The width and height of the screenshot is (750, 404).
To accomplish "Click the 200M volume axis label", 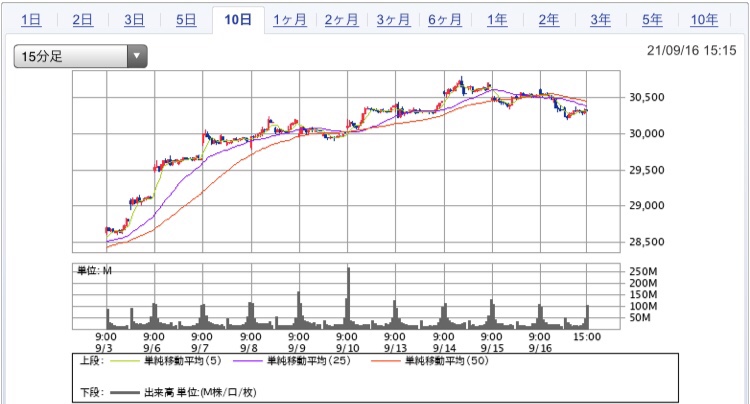I will click(643, 283).
